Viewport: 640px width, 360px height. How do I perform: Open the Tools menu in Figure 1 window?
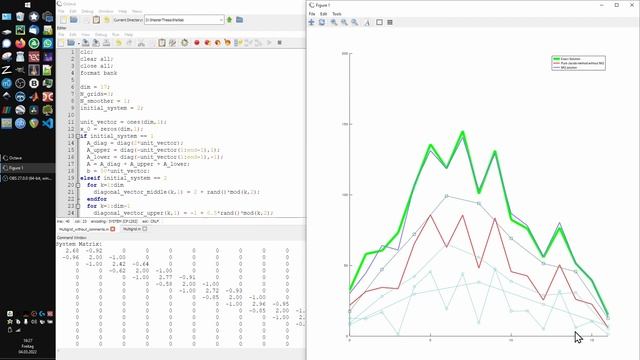(x=337, y=14)
